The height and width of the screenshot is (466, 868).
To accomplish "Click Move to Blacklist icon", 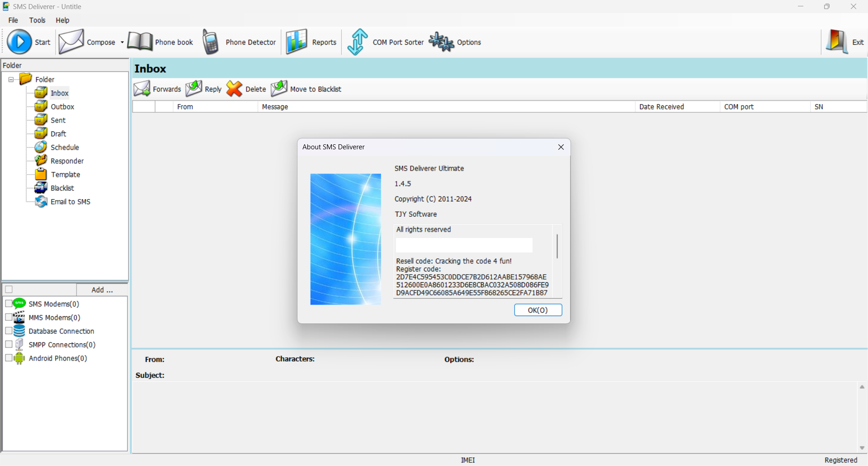I will pyautogui.click(x=279, y=89).
